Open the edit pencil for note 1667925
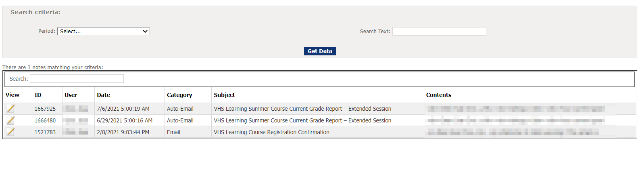Image resolution: width=644 pixels, height=179 pixels. [x=10, y=109]
